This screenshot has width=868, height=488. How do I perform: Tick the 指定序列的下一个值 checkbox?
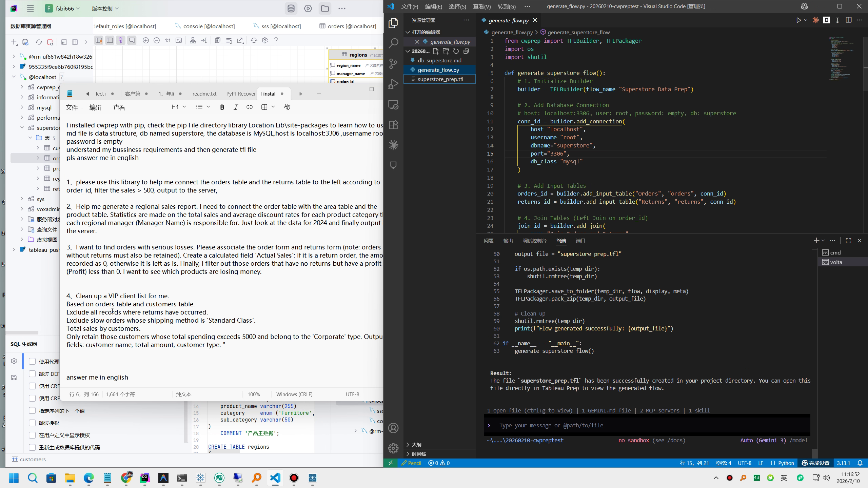(x=32, y=411)
